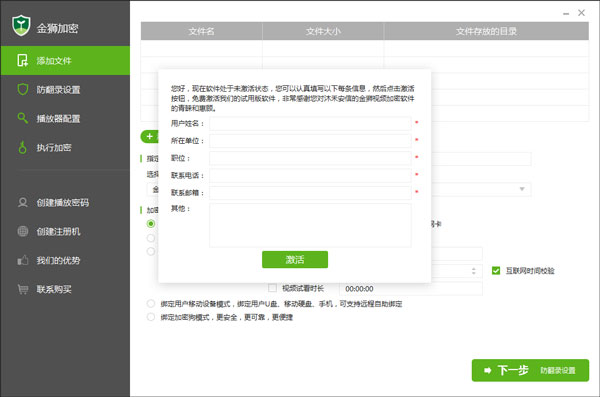600x397 pixels.
Task: Focus the 用户姓名 input field
Action: click(x=310, y=123)
